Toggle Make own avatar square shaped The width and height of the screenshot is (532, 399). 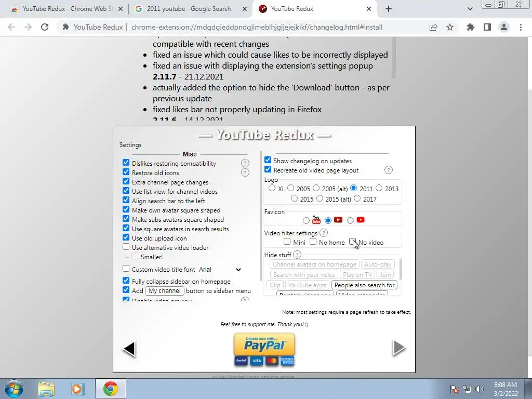(x=126, y=209)
